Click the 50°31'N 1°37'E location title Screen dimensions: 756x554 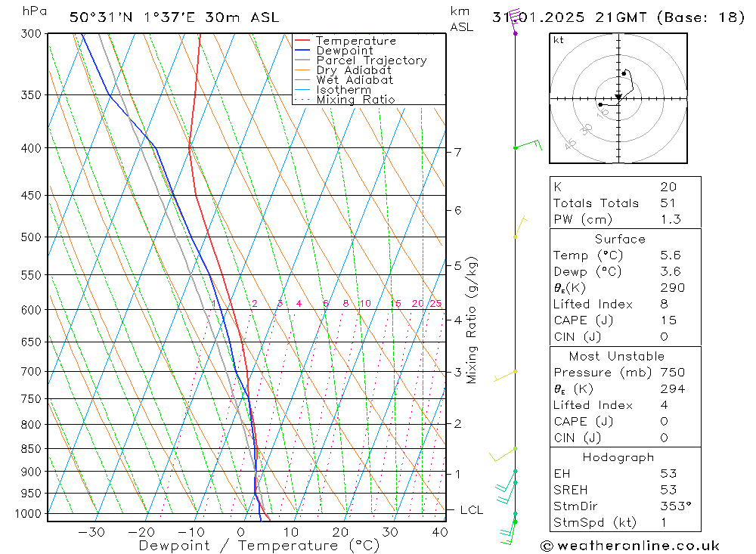coord(173,17)
